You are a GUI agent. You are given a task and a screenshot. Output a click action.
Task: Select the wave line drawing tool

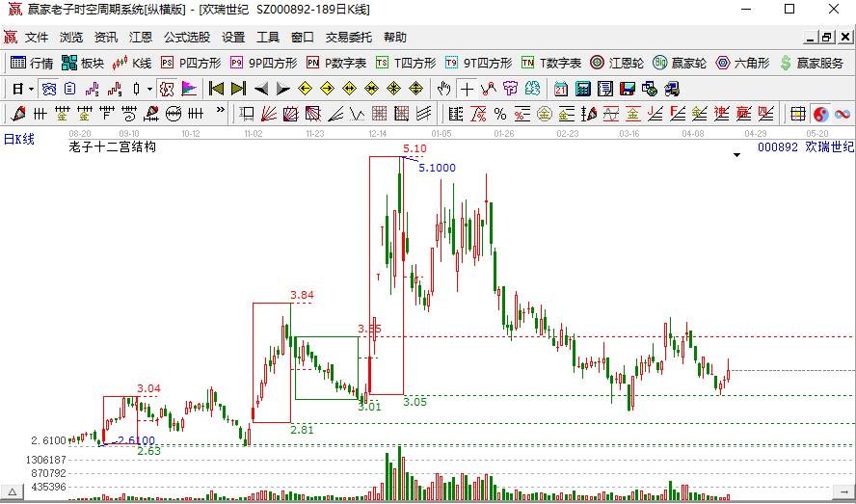pyautogui.click(x=488, y=89)
